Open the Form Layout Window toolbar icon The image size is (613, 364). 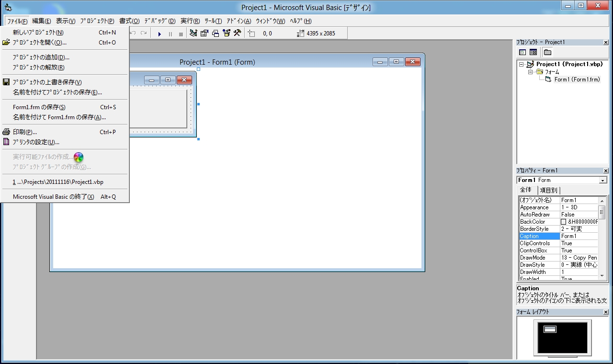coord(216,33)
